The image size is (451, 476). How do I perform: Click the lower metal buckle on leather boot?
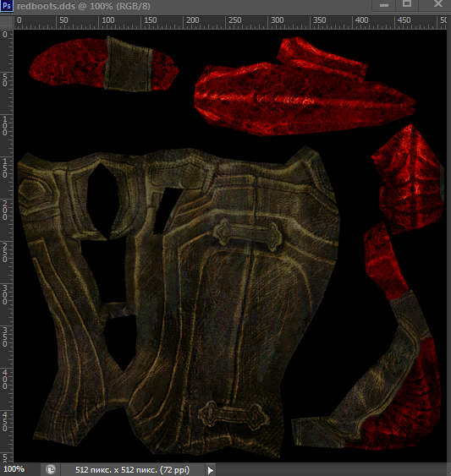tap(234, 414)
